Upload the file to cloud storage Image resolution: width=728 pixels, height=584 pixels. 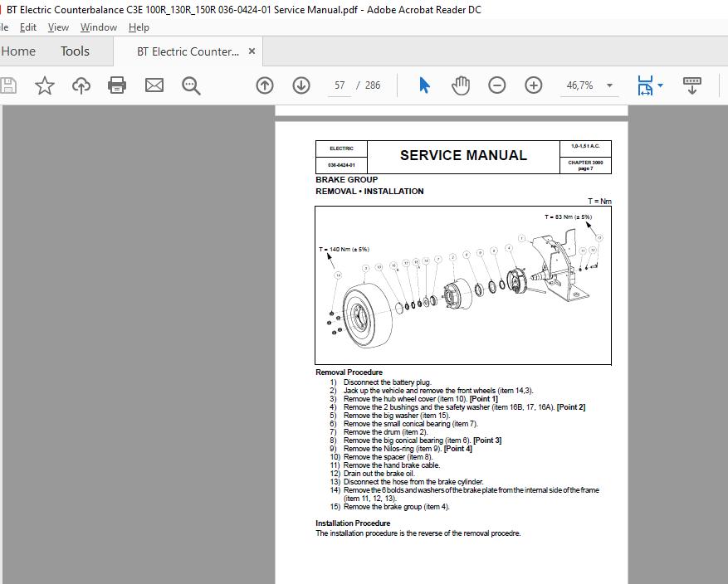point(81,85)
